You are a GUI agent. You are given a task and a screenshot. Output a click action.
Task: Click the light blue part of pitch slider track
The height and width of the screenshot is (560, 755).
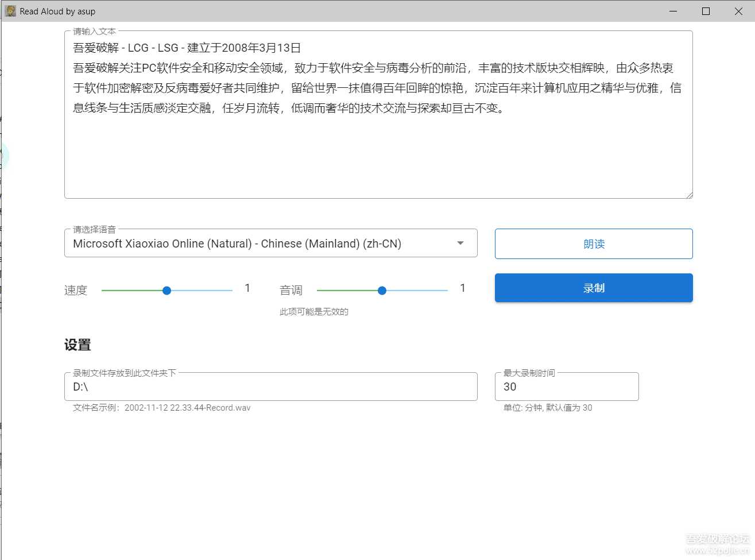(x=416, y=291)
